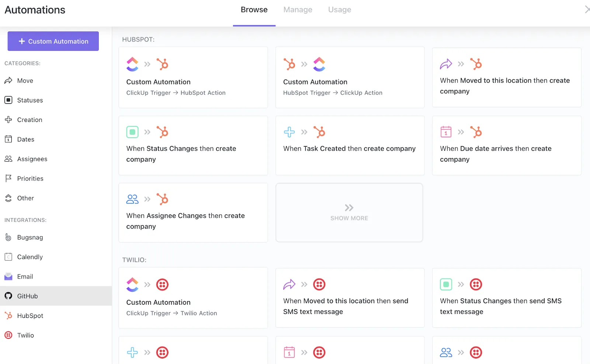Choose 'When Moved to this location then create company'
This screenshot has width=590, height=364.
[507, 77]
